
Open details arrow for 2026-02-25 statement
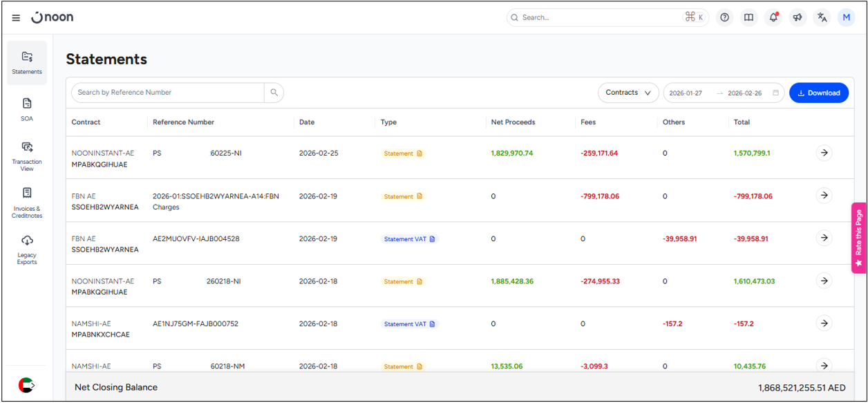(x=824, y=153)
